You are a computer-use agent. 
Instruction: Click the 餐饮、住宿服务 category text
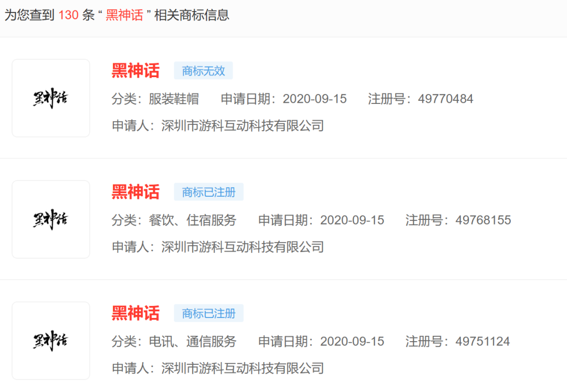193,220
